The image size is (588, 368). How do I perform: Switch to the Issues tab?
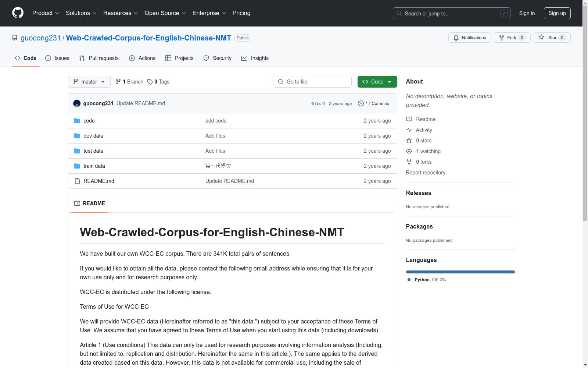(57, 58)
